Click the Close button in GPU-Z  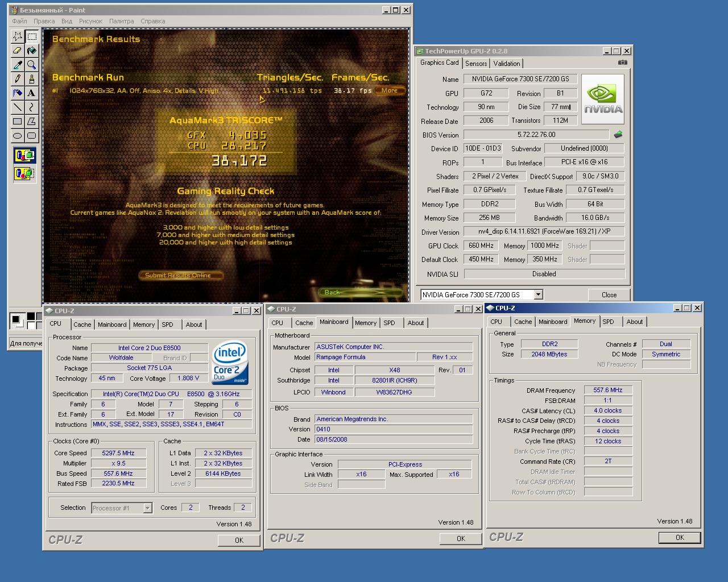click(x=609, y=295)
